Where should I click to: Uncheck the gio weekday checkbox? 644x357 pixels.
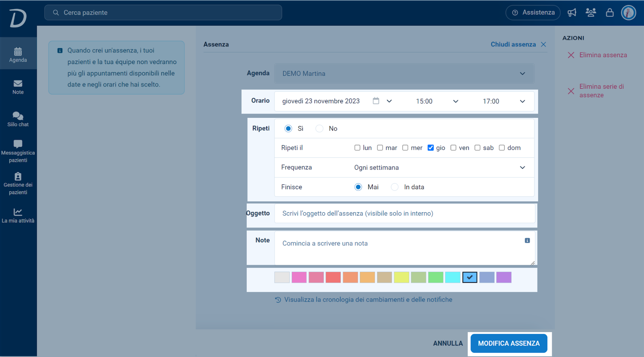pyautogui.click(x=430, y=148)
